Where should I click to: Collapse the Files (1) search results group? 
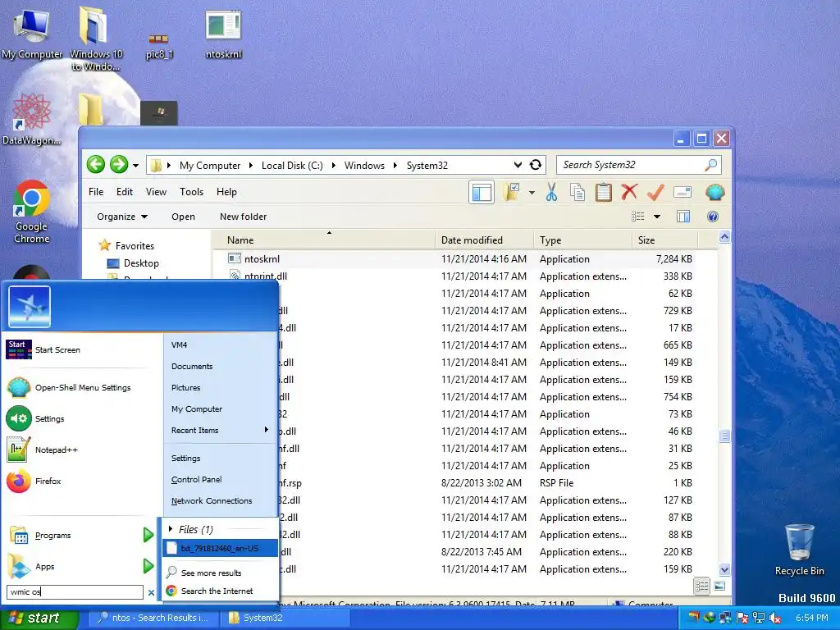[x=171, y=529]
